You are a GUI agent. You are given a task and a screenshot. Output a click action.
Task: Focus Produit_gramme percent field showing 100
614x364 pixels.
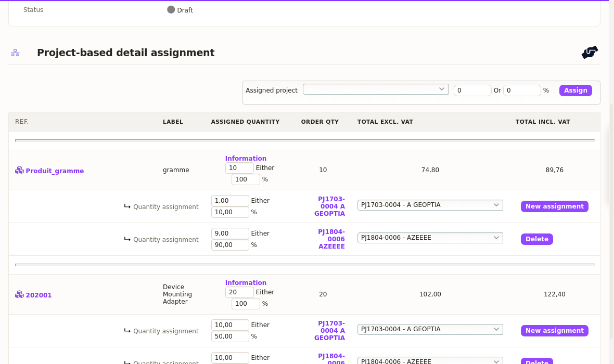pyautogui.click(x=246, y=179)
